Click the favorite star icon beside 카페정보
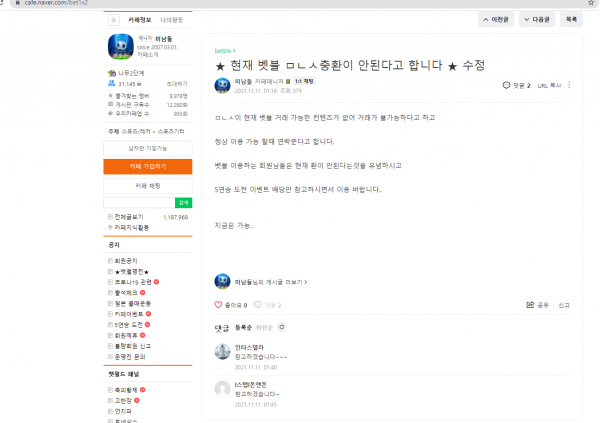 (x=114, y=20)
